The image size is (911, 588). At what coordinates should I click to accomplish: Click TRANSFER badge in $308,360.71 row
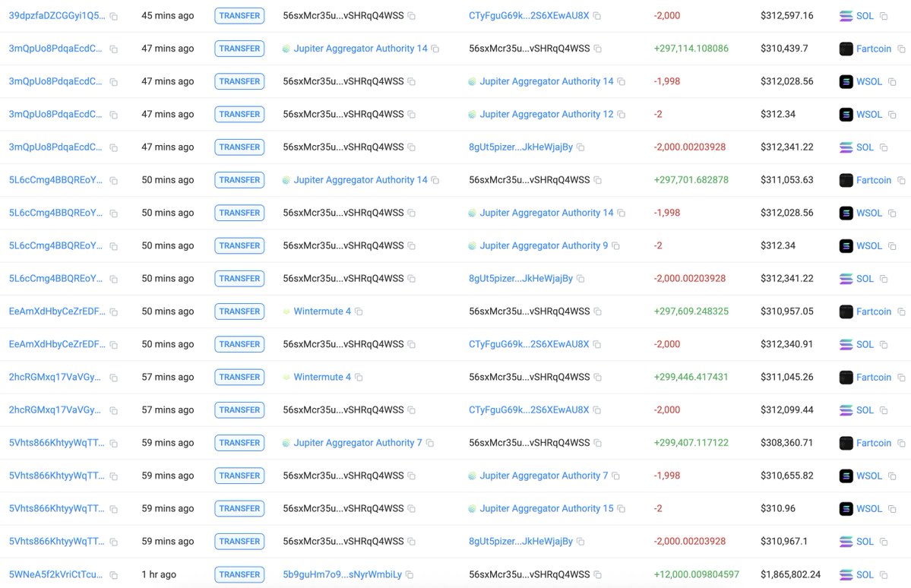pos(239,442)
